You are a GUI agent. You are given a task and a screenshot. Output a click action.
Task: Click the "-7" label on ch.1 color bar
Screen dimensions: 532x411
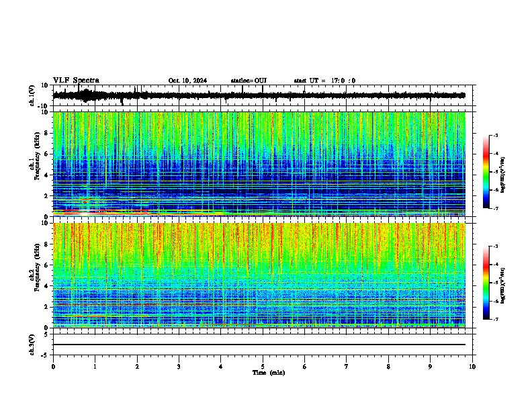tap(495, 208)
